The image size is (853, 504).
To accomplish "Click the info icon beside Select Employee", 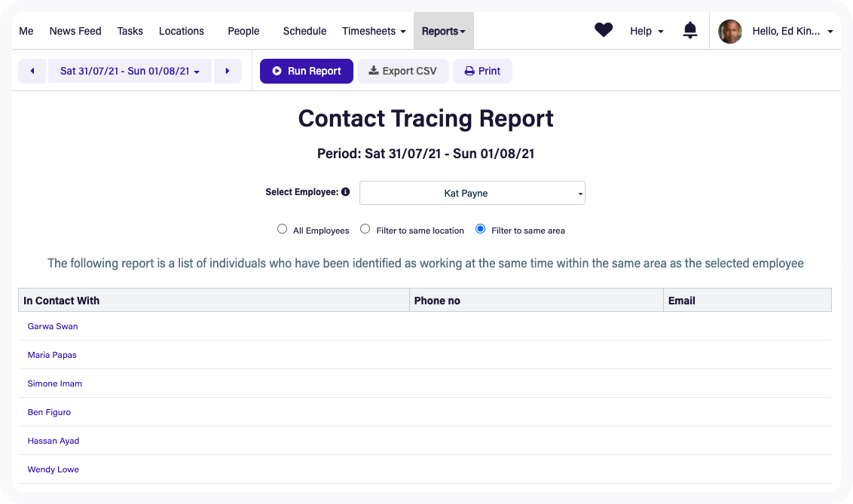I will click(345, 191).
